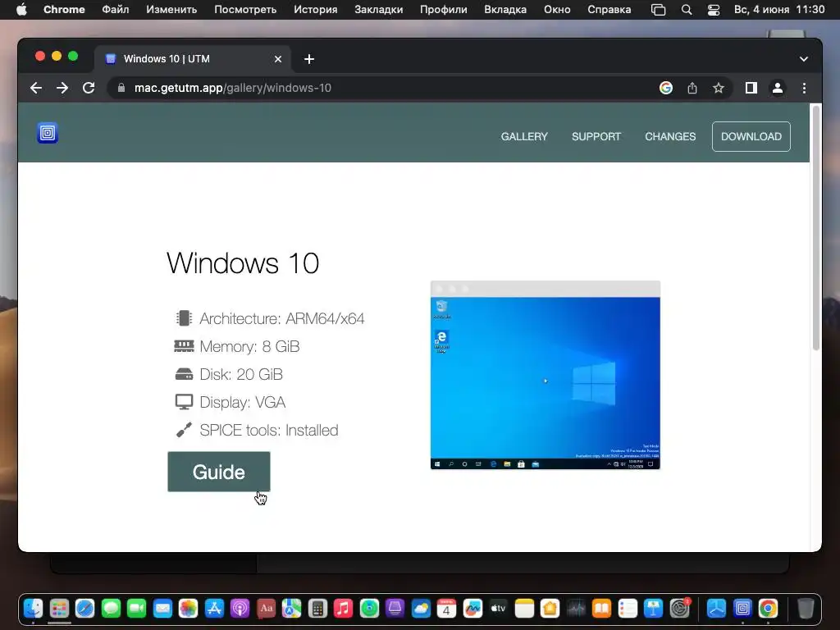Go forward in browser history
The height and width of the screenshot is (630, 840).
click(x=62, y=88)
